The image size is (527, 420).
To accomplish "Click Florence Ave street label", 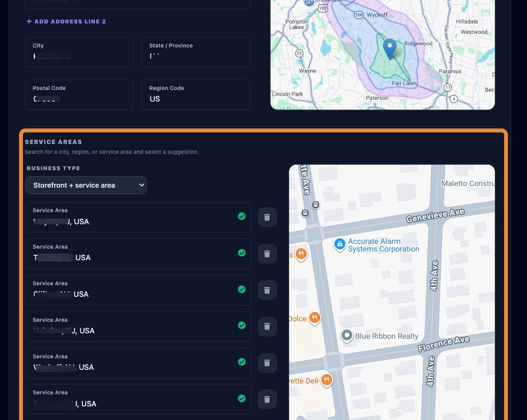I will pyautogui.click(x=444, y=344).
